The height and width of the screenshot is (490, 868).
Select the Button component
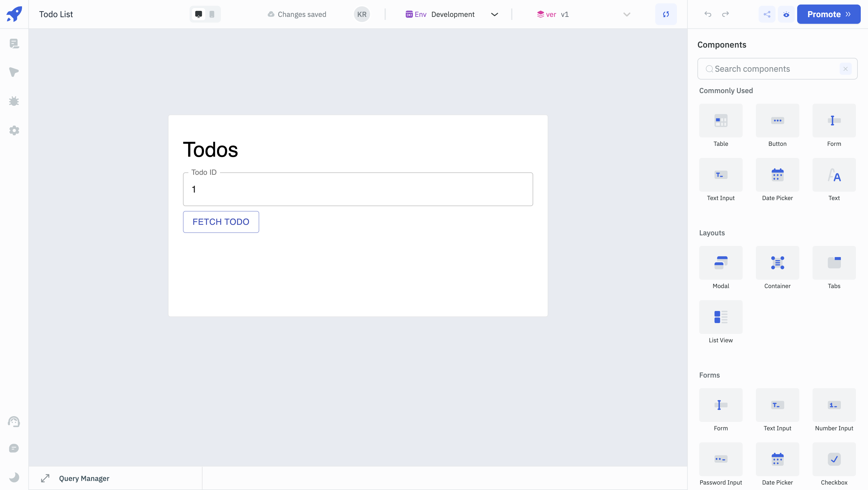coord(777,126)
